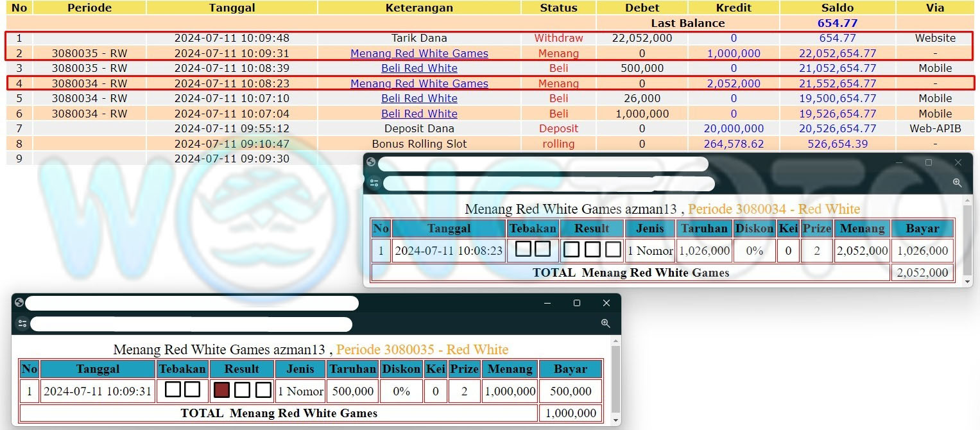Open Menang Red White Games link in row 4
Screen dimensions: 980x430
coord(419,83)
